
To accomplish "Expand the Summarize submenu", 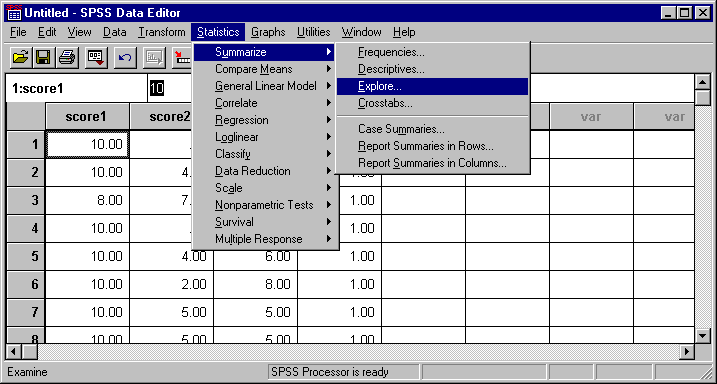I will tap(265, 52).
